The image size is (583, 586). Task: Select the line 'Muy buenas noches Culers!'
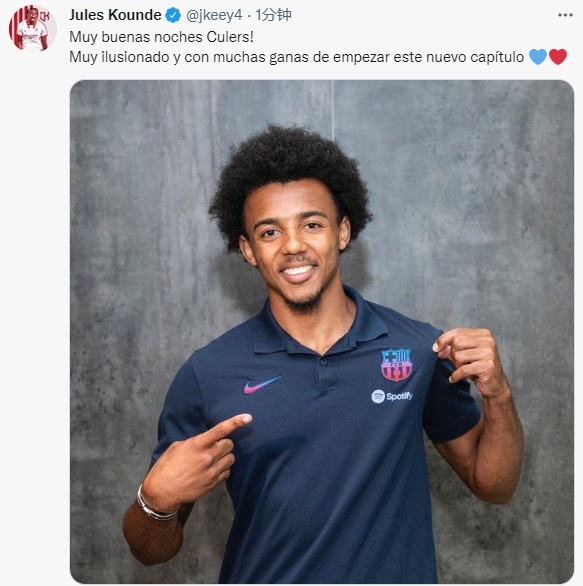pos(161,37)
